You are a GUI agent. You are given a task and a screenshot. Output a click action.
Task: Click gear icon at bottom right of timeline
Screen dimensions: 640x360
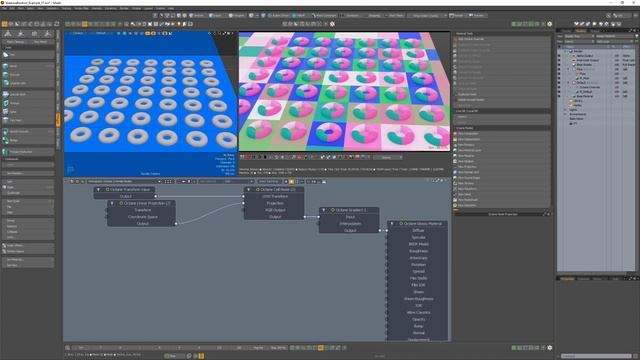(x=550, y=348)
